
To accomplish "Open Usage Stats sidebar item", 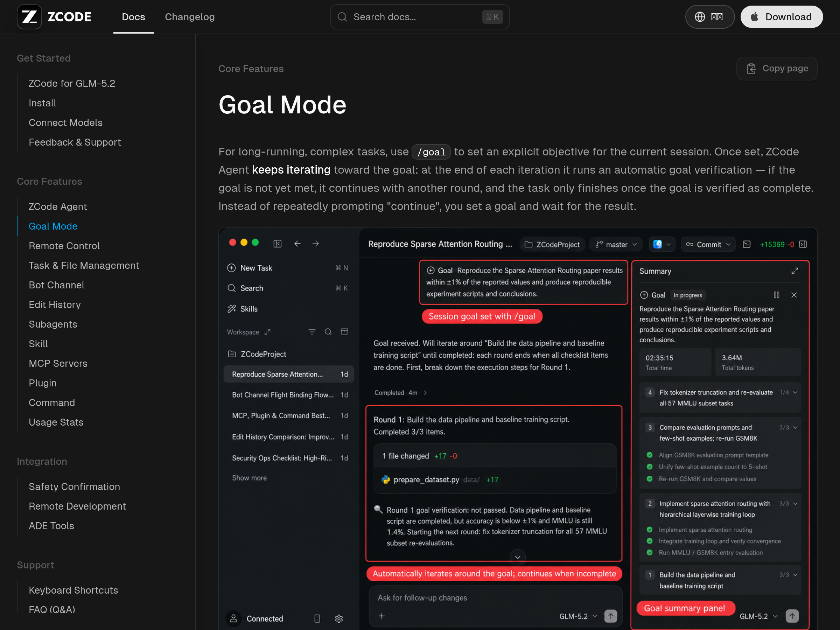I will [x=56, y=422].
